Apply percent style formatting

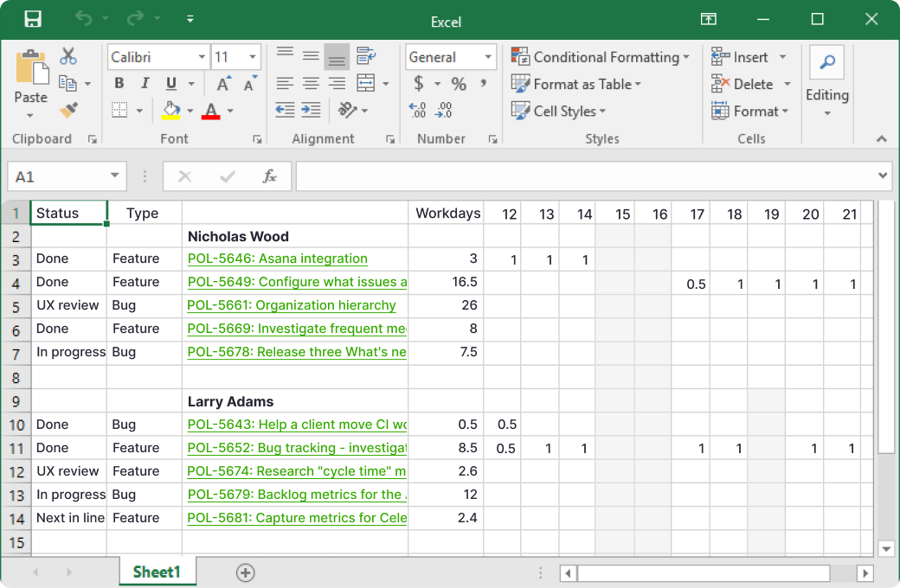[x=459, y=84]
